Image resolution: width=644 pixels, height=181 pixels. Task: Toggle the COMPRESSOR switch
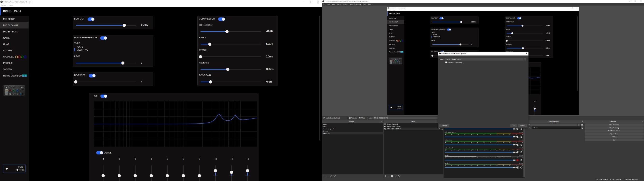click(222, 19)
